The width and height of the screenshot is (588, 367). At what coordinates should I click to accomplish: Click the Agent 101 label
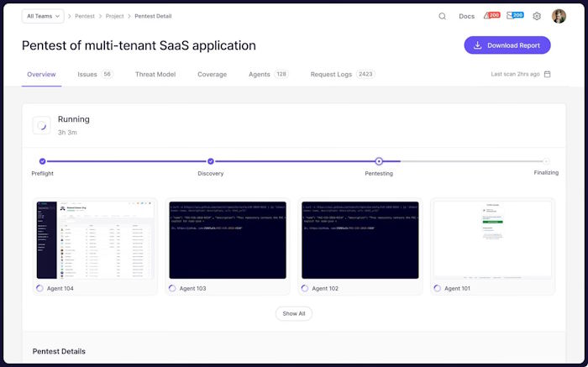tap(457, 288)
